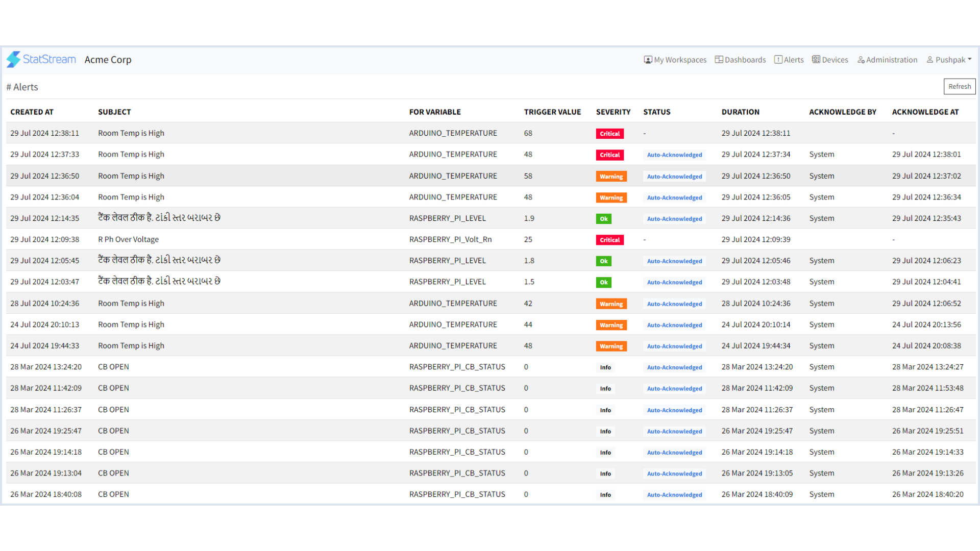Image resolution: width=980 pixels, height=551 pixels.
Task: Expand the Pushpak user dropdown
Action: pyautogui.click(x=949, y=60)
